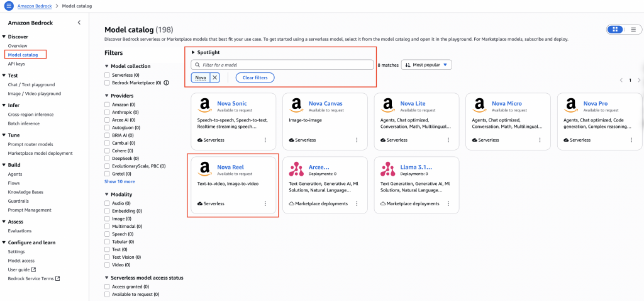Click Amazon logo on Nova Lite card
This screenshot has height=301, width=644.
[x=387, y=106]
